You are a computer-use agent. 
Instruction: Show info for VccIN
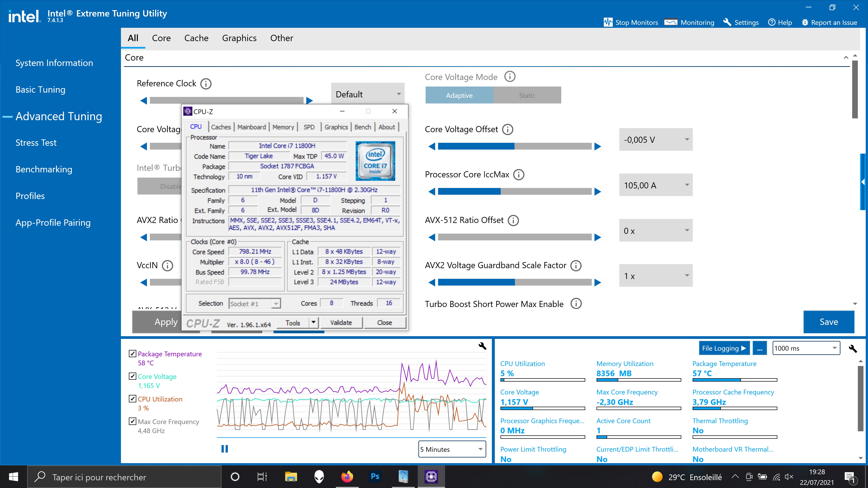(x=167, y=265)
